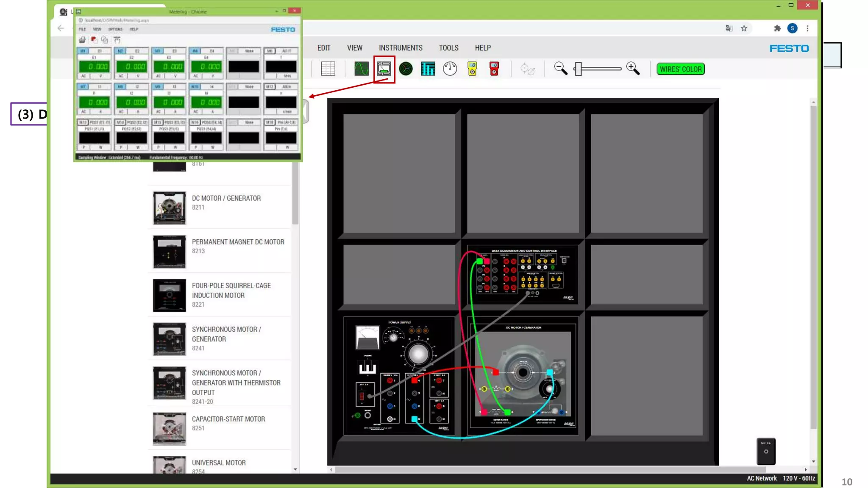Open the TOOLS menu
This screenshot has height=488, width=868.
point(448,48)
